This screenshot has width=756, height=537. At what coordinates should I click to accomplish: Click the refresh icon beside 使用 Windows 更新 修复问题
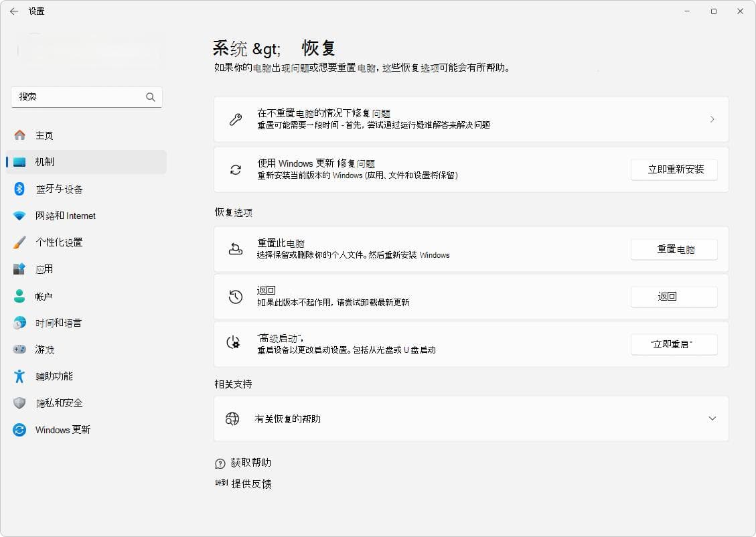(x=236, y=169)
